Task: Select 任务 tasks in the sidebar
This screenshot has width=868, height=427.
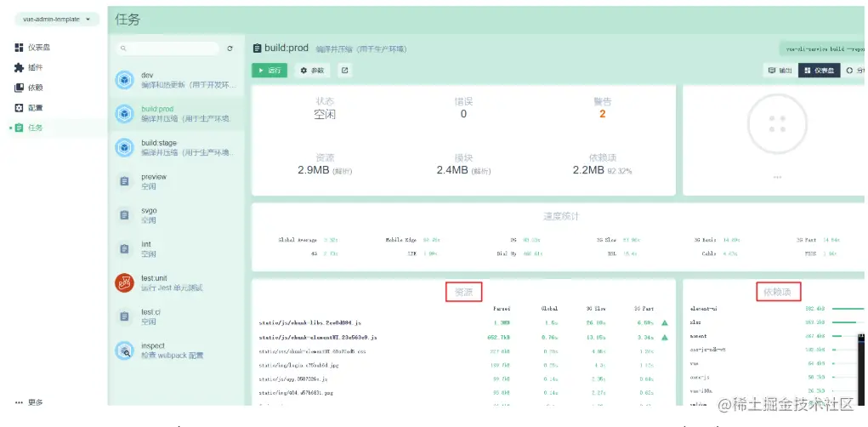Action: click(x=29, y=128)
